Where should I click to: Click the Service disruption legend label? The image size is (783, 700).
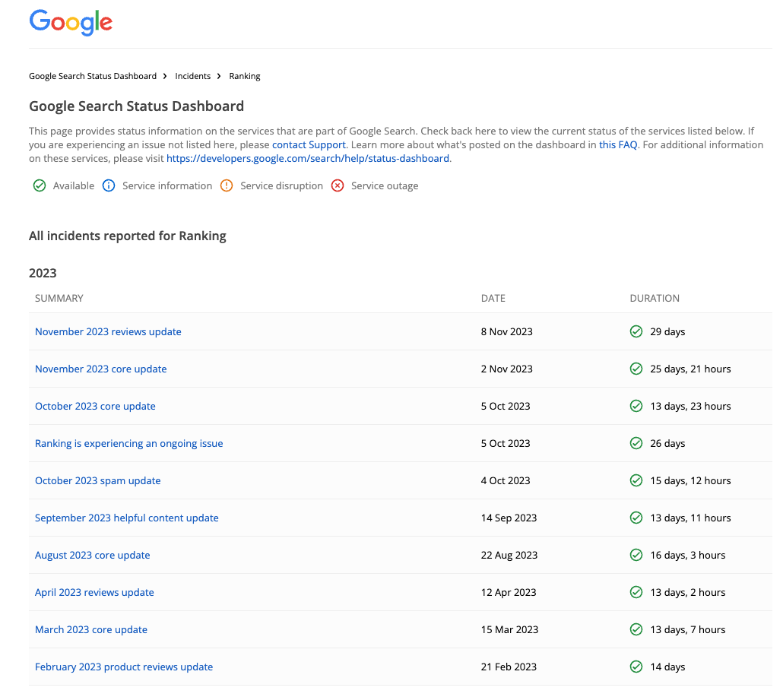click(281, 185)
